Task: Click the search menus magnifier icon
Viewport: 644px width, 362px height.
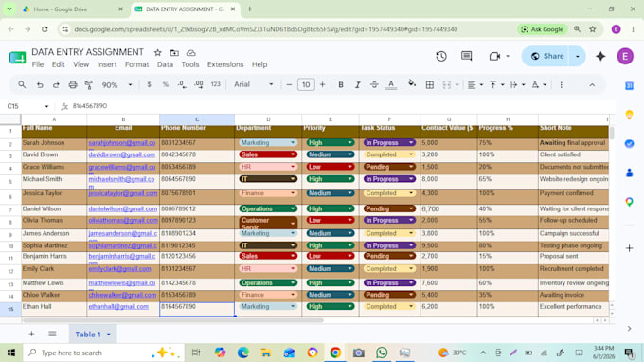Action: (22, 84)
